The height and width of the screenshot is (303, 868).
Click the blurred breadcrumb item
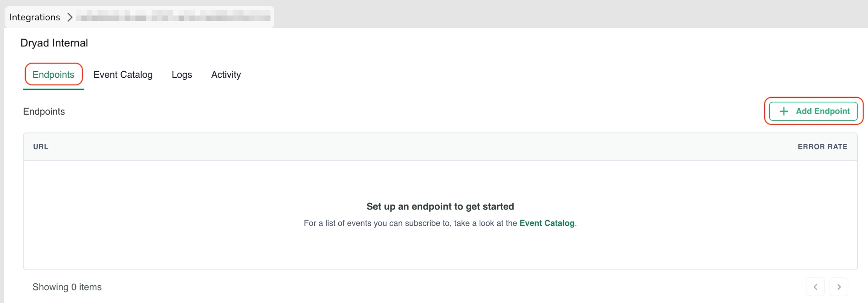173,17
